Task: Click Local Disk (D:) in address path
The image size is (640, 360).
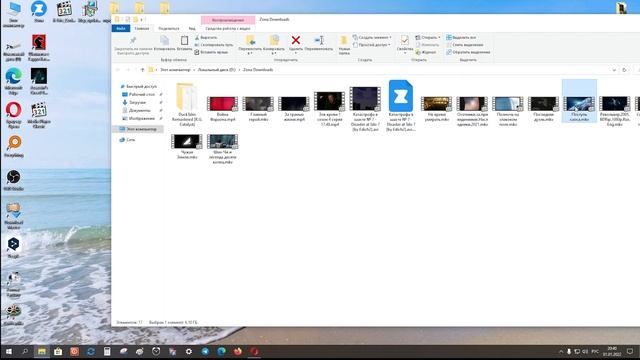Action: coord(217,70)
